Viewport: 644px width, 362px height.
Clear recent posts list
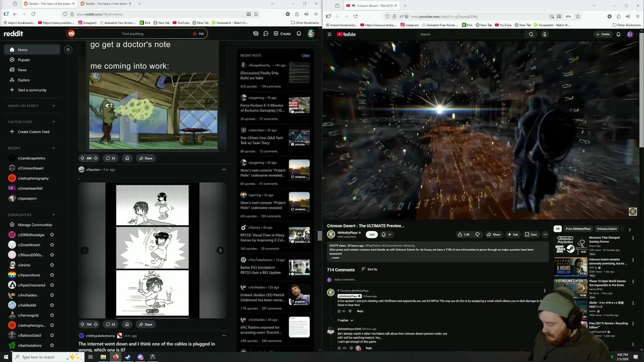305,55
